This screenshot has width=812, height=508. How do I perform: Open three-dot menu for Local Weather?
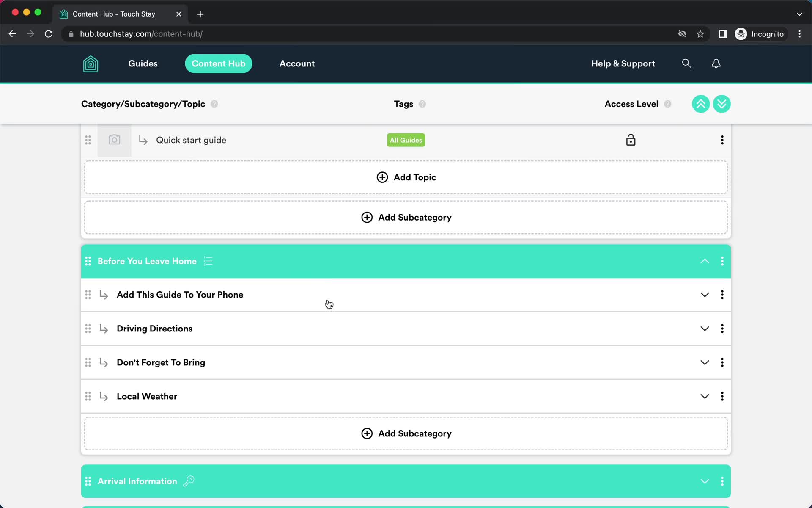click(x=722, y=396)
